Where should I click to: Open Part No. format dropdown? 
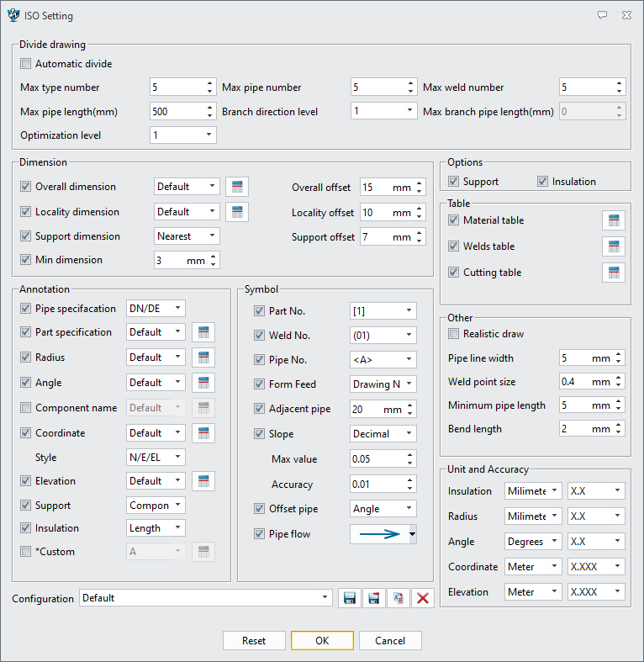point(383,311)
